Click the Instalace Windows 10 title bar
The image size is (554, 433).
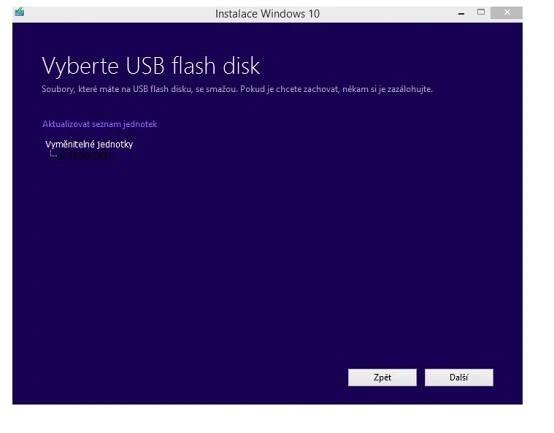click(267, 14)
